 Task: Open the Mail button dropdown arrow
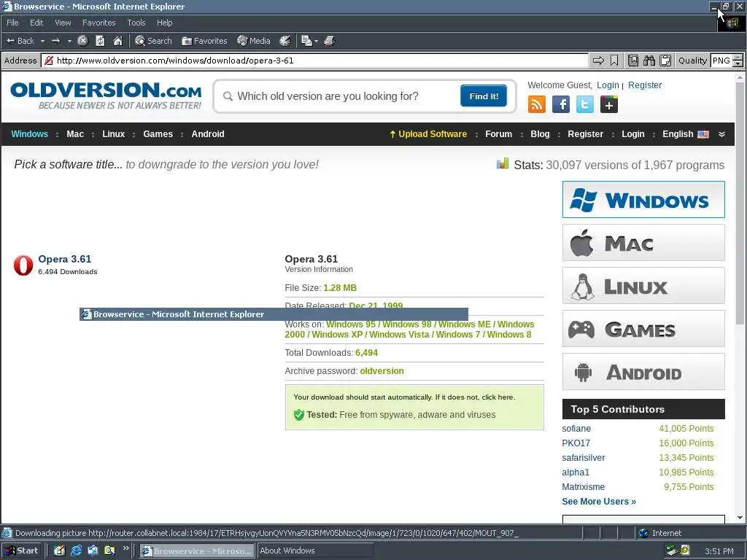(x=316, y=41)
